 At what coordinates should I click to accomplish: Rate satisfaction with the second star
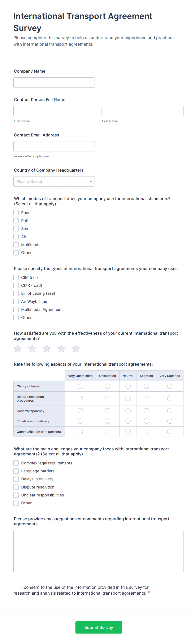pyautogui.click(x=32, y=348)
